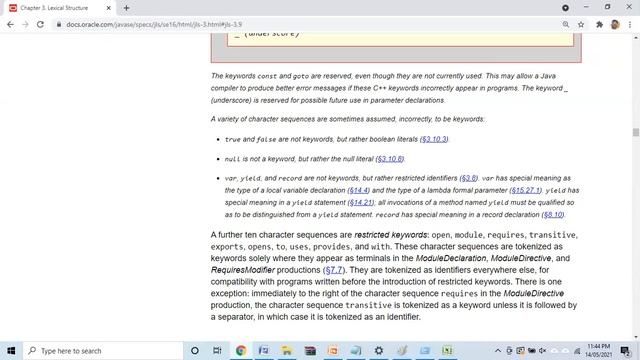Click the keyword "const" in the paragraph
Screen dimensions: 640x360
(267, 76)
